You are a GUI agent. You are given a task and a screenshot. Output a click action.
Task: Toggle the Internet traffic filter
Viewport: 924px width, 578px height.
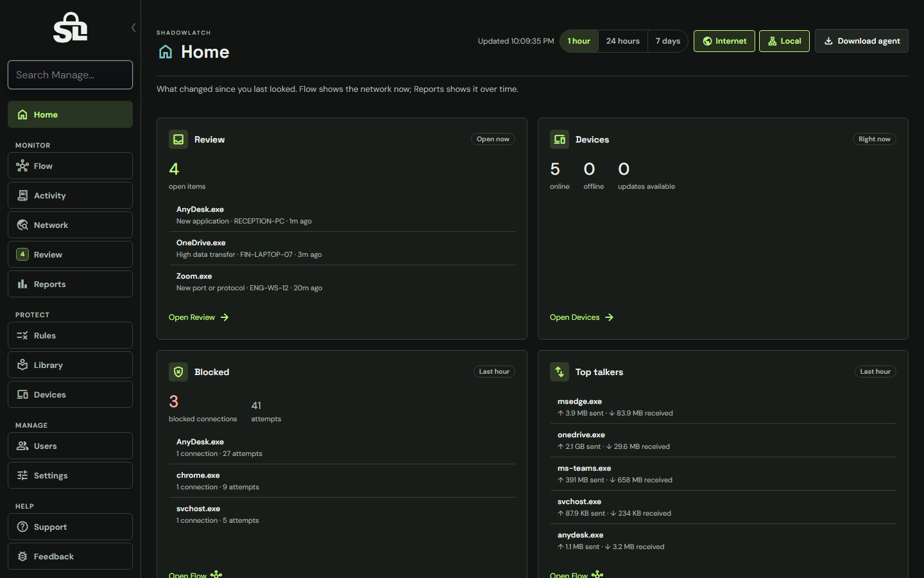724,41
